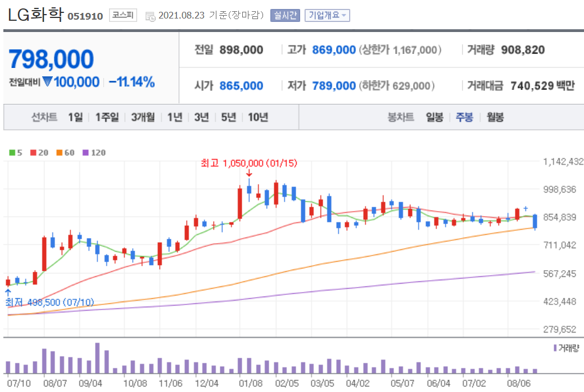This screenshot has width=584, height=392.
Task: Select the 3년 line chart tab
Action: pos(201,117)
